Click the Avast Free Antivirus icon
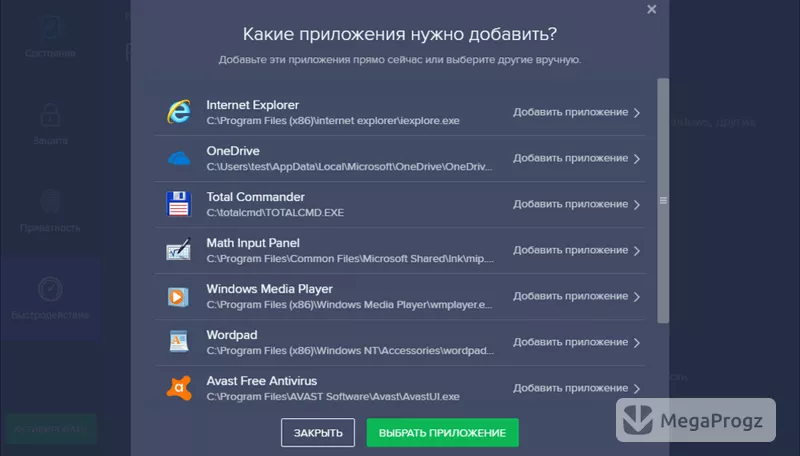 [179, 388]
